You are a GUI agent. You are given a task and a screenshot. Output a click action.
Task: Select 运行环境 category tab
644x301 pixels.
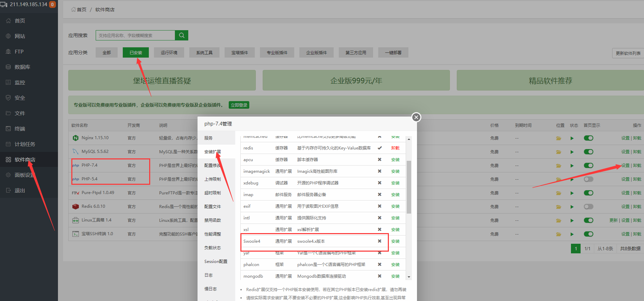tap(169, 52)
